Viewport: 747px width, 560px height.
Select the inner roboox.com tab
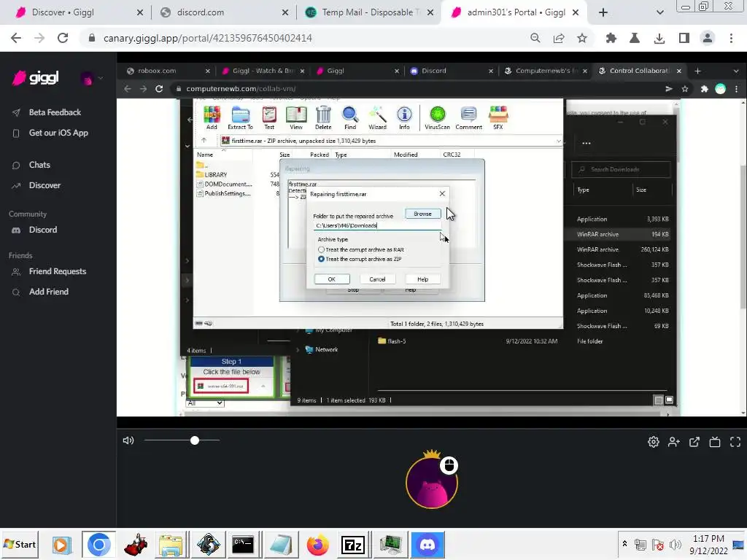pyautogui.click(x=168, y=71)
